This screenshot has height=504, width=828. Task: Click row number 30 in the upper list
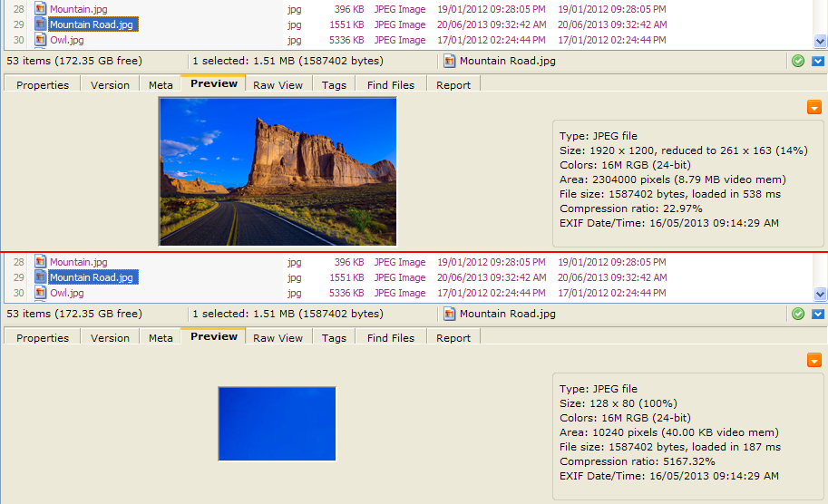[x=18, y=40]
